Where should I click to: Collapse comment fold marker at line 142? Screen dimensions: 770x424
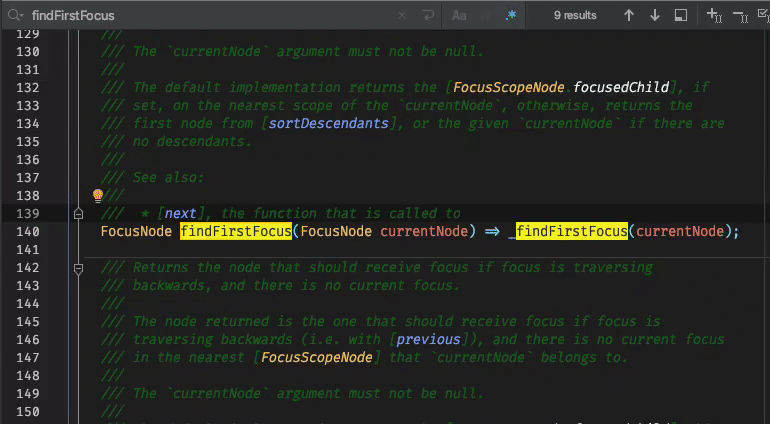(x=78, y=268)
